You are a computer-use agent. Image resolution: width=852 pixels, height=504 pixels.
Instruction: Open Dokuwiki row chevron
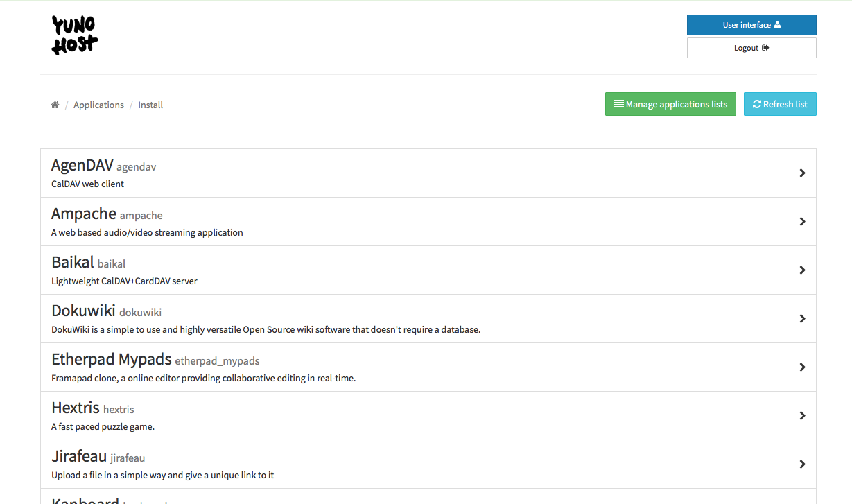pyautogui.click(x=802, y=319)
